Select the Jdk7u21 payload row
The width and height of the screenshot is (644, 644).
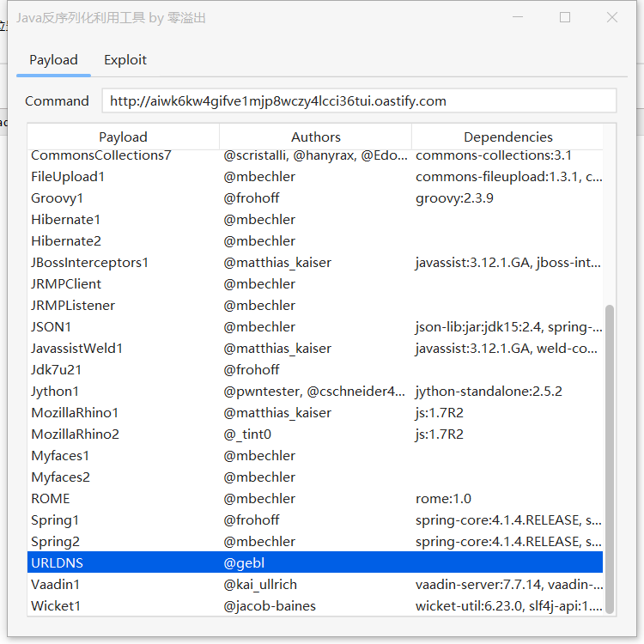point(57,370)
